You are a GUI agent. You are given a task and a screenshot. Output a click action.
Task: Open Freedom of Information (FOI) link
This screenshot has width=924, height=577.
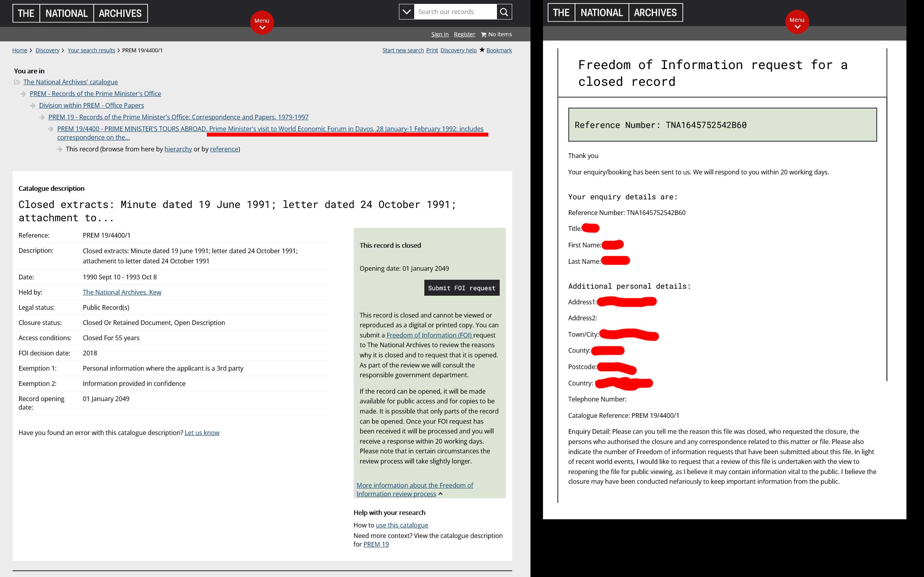point(429,335)
